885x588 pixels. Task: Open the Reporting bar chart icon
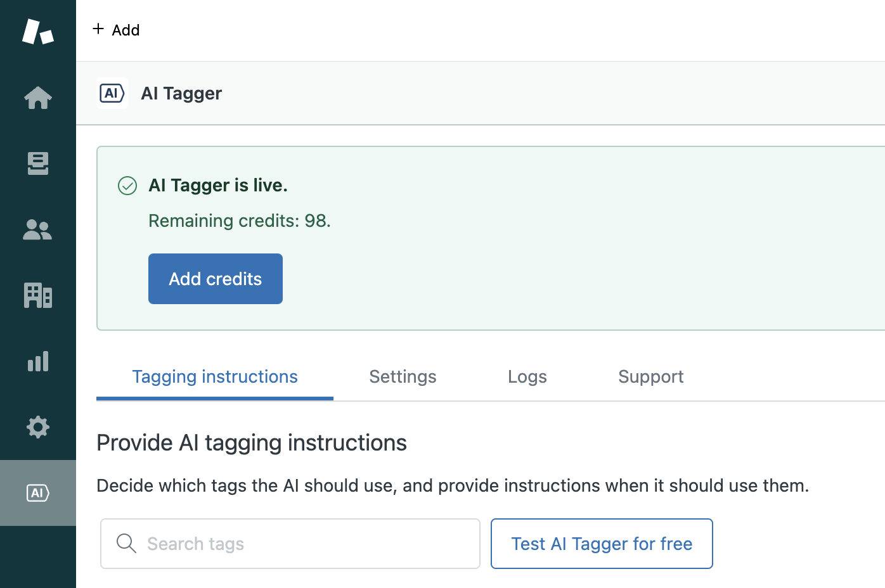(x=38, y=361)
